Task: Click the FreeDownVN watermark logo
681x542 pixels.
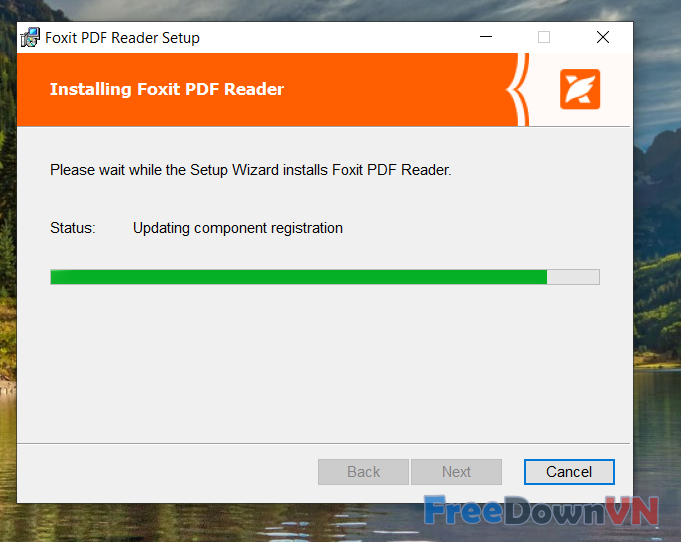Action: [541, 511]
